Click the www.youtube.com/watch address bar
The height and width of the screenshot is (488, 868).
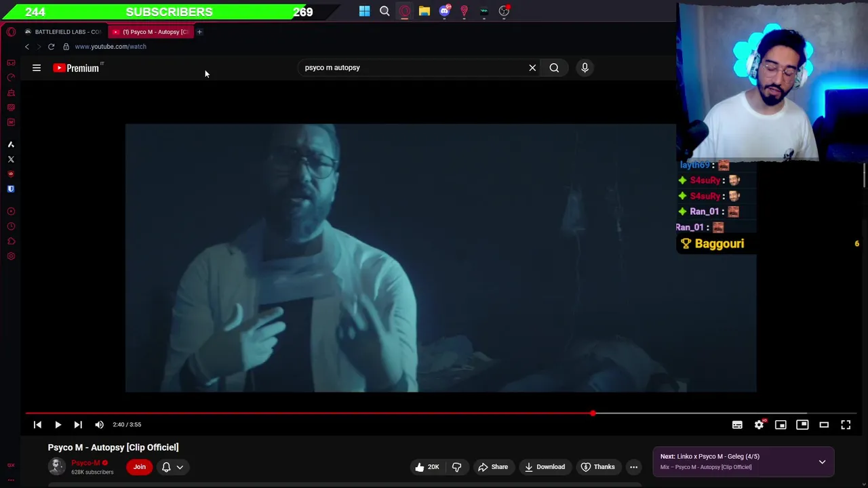point(111,47)
